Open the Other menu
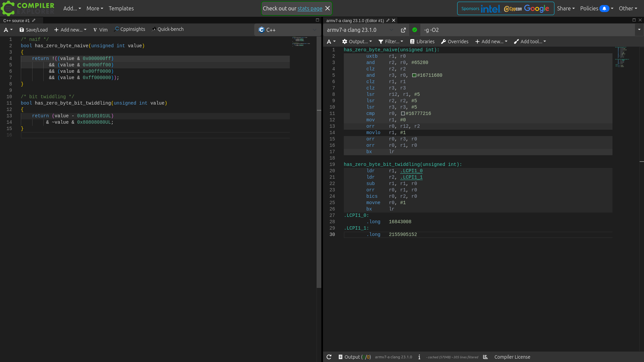The width and height of the screenshot is (644, 362). coord(628,8)
